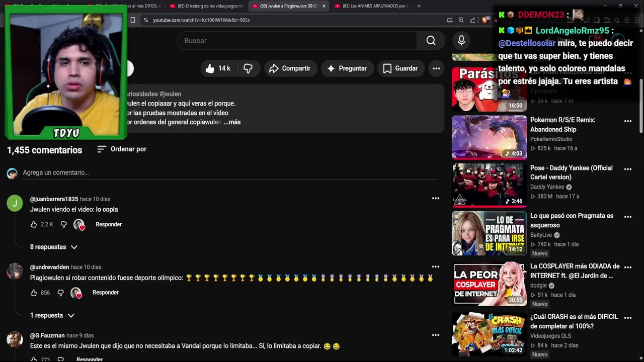This screenshot has width=644, height=362.
Task: Dislike the video with thumbs down
Action: (x=248, y=68)
